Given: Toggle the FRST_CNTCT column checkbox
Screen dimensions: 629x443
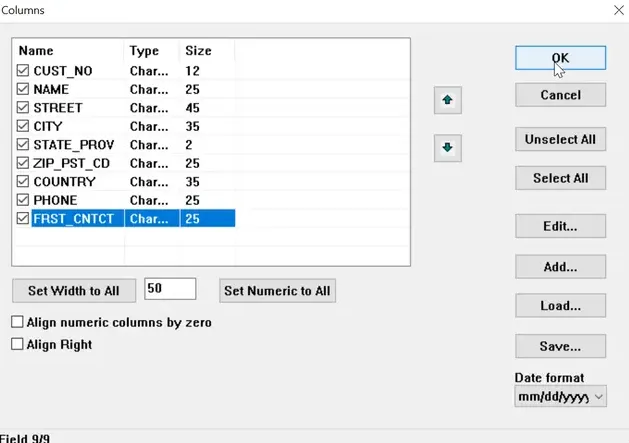Looking at the screenshot, I should pyautogui.click(x=23, y=218).
